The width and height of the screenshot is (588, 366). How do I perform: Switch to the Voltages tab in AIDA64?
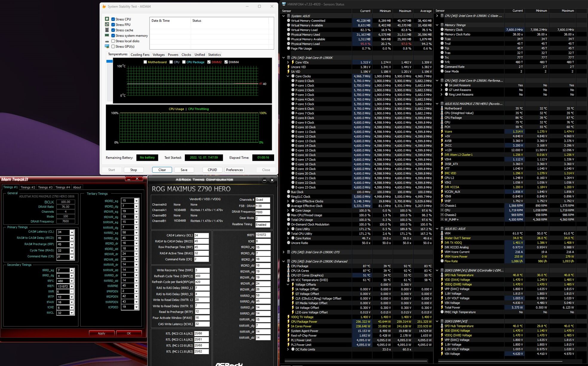coord(159,55)
